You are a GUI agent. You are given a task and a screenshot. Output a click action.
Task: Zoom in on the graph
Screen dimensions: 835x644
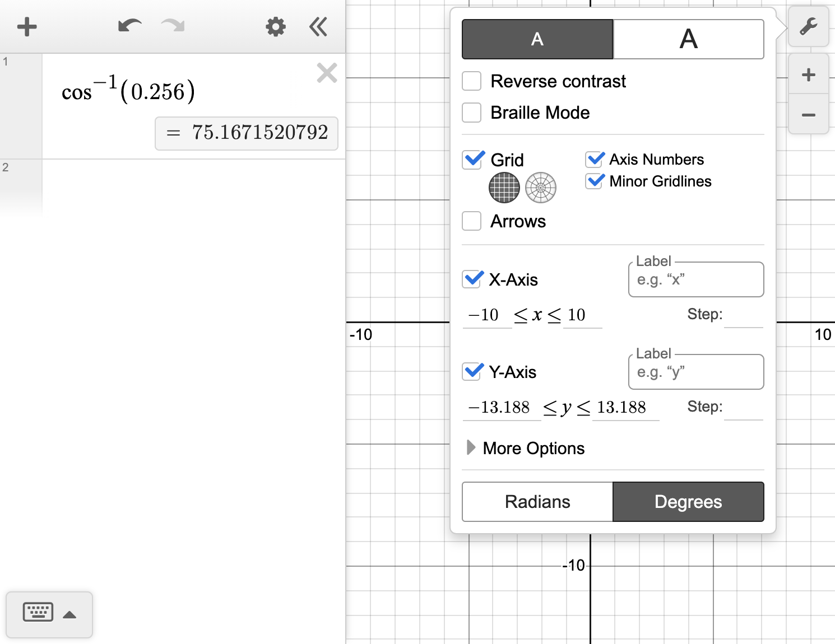pos(809,74)
